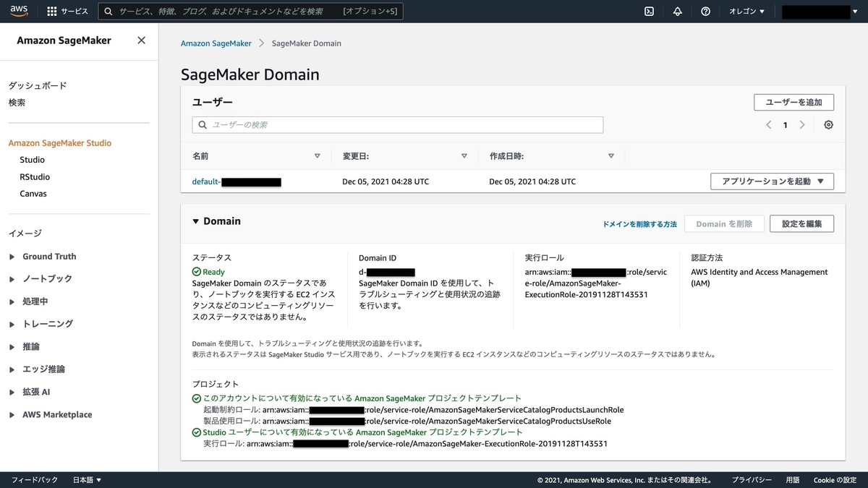Click the AWS logo home icon
The height and width of the screenshot is (488, 868).
point(19,12)
